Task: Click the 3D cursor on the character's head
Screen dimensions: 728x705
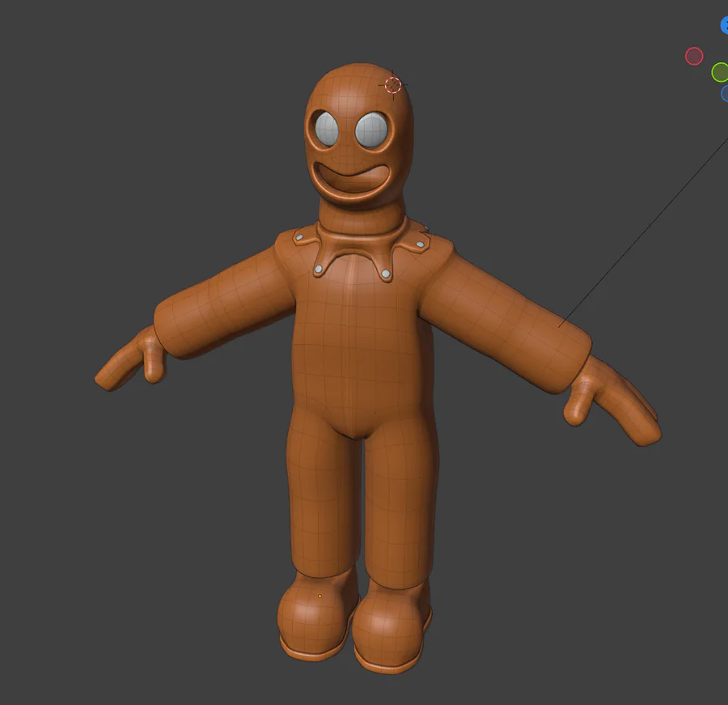Action: [393, 86]
